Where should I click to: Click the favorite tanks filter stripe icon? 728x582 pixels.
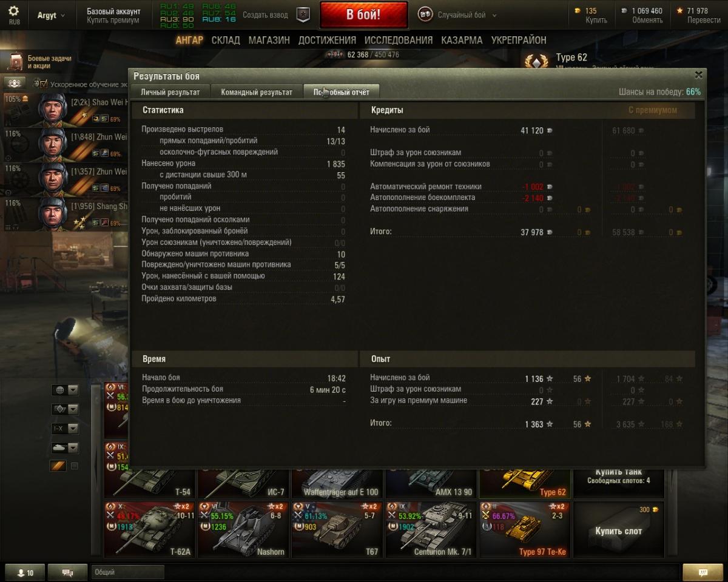click(x=58, y=466)
